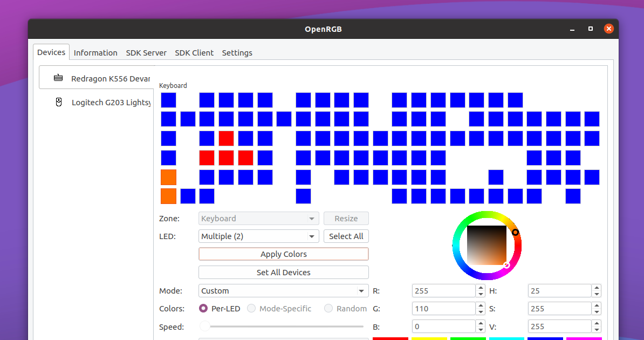Click the Speed slider handle
Viewport: 644px width, 340px height.
coord(205,327)
